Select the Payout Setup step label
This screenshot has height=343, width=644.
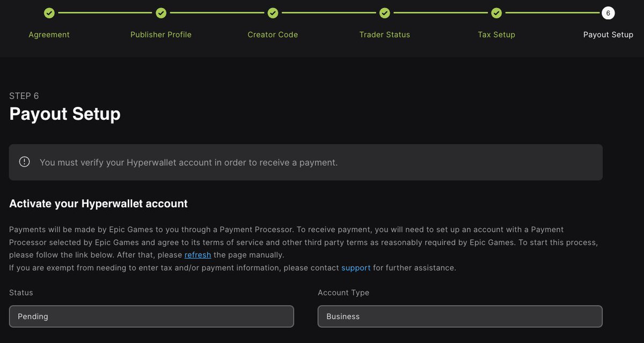click(x=608, y=34)
